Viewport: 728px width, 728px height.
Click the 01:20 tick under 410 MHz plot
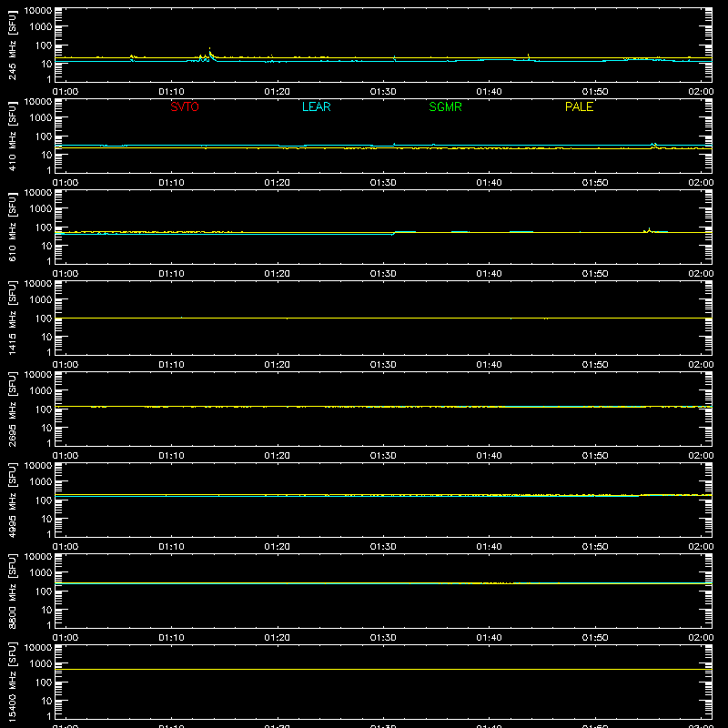coord(278,183)
